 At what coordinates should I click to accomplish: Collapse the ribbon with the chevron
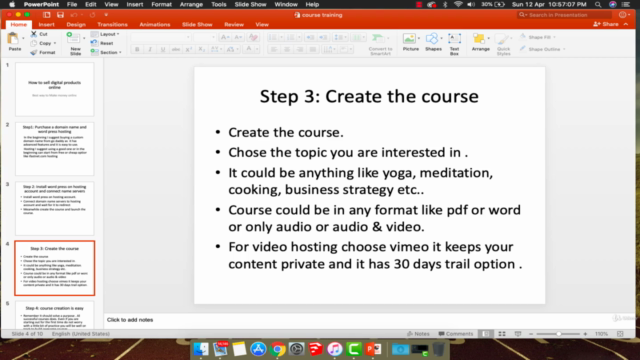[626, 24]
